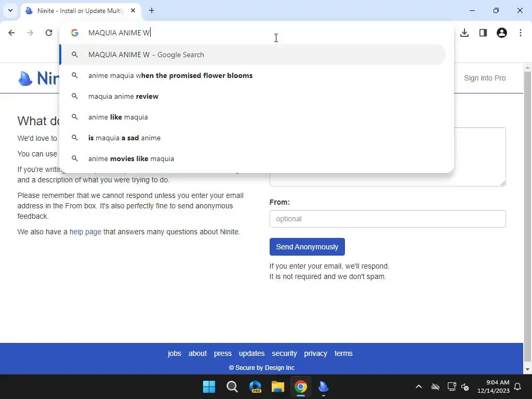The image size is (532, 399).
Task: Click the scrollbar up arrow
Action: (528, 68)
